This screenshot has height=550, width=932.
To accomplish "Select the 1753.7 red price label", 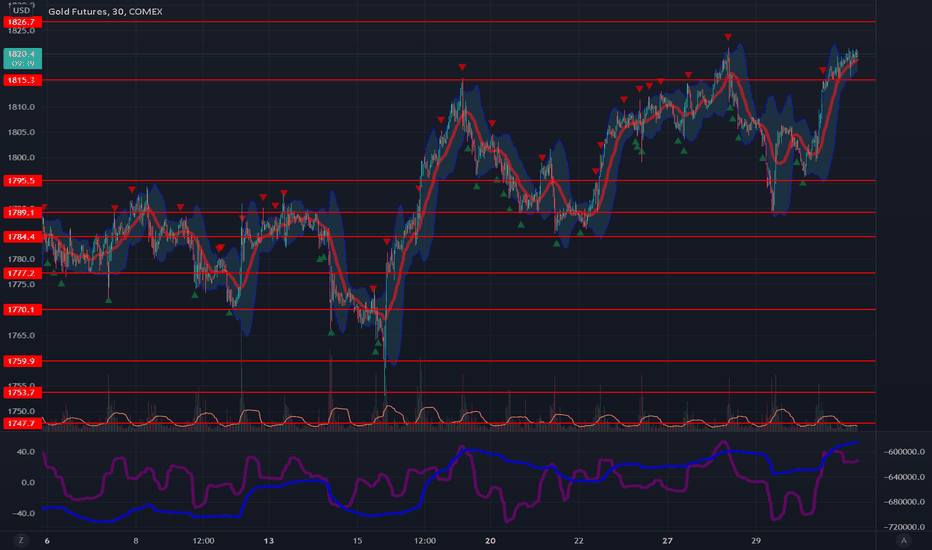I will [x=23, y=392].
